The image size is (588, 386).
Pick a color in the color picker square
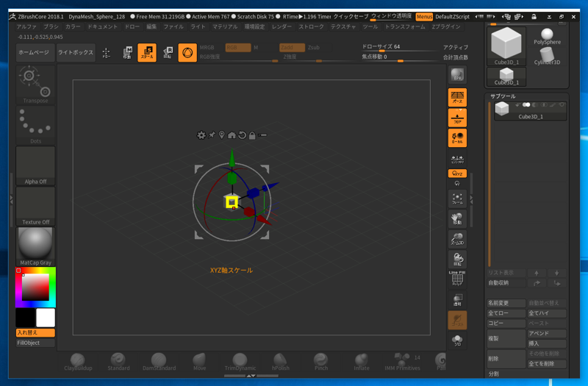[x=35, y=288]
